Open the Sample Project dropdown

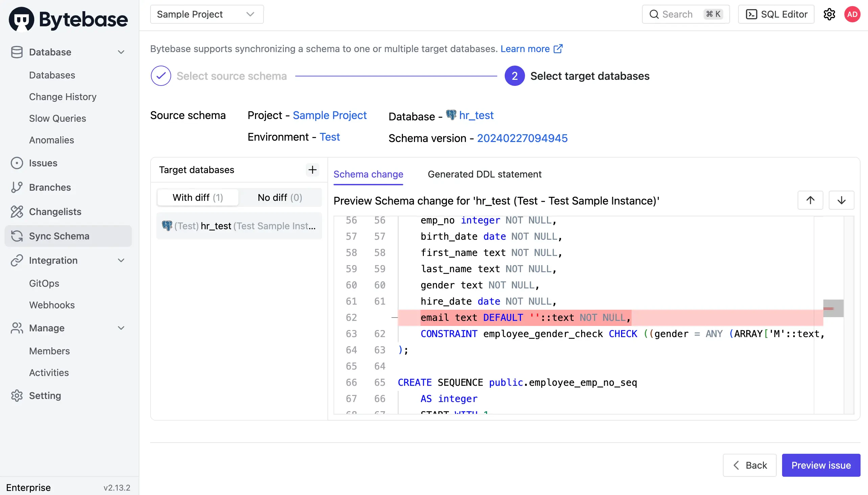coord(206,14)
